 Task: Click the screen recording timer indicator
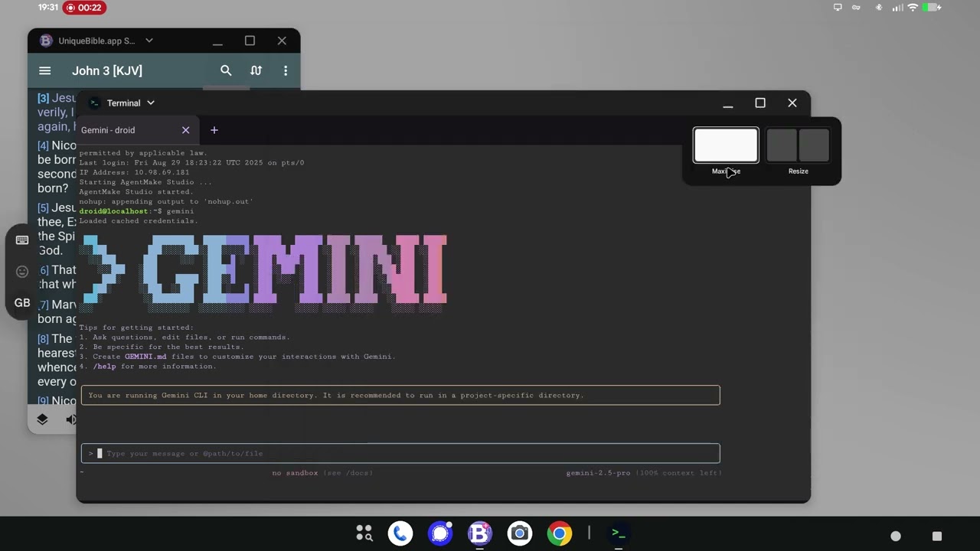tap(84, 8)
